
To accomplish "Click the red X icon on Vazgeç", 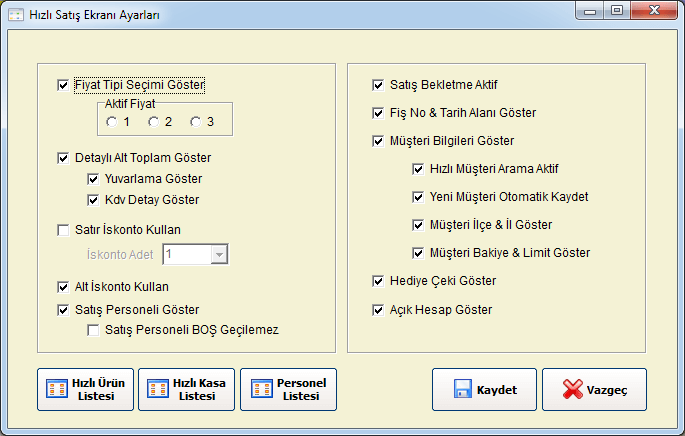I will [x=573, y=389].
